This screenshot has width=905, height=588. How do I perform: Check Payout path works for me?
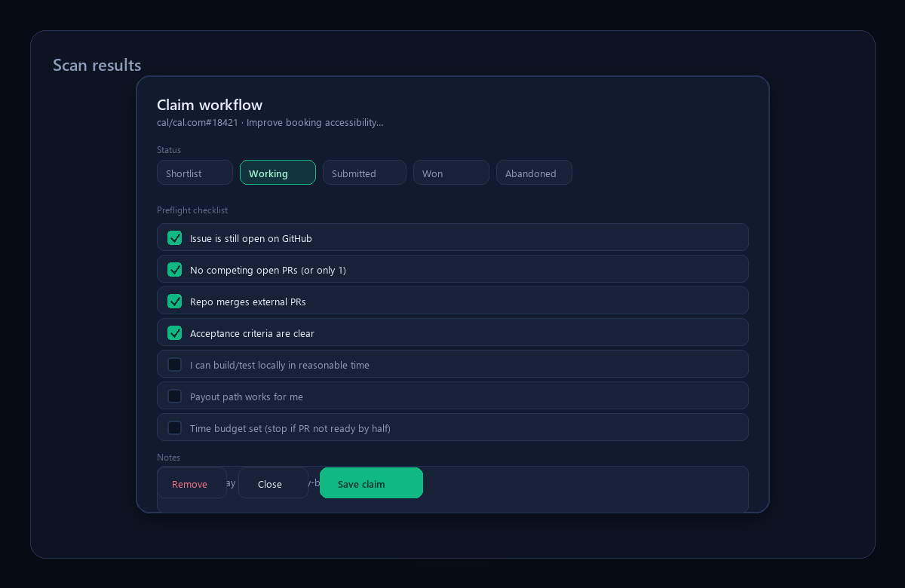[x=175, y=397]
